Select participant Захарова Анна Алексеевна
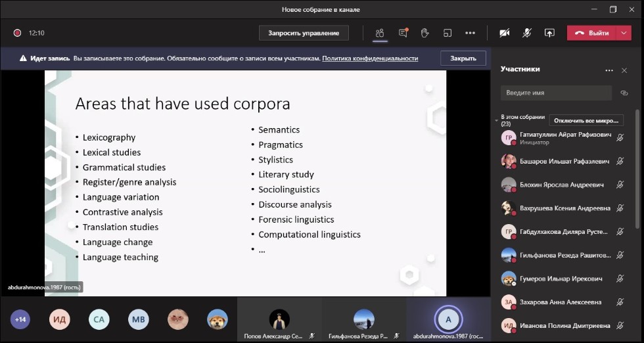644x343 pixels. [x=560, y=302]
